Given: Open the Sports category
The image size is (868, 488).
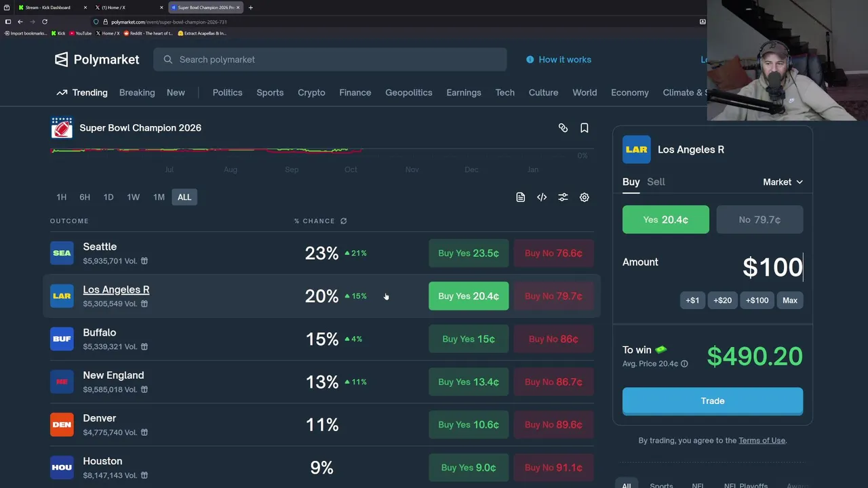Looking at the screenshot, I should tap(270, 93).
